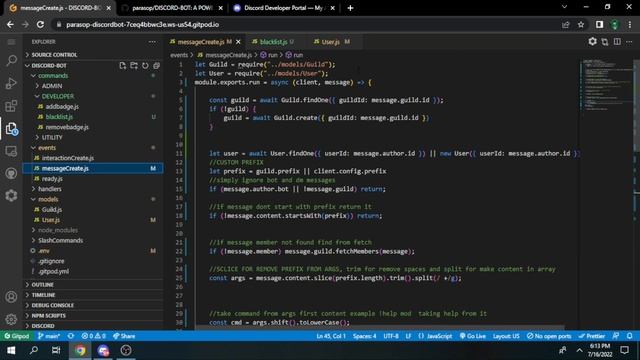Click the browser address bar

coord(306,24)
